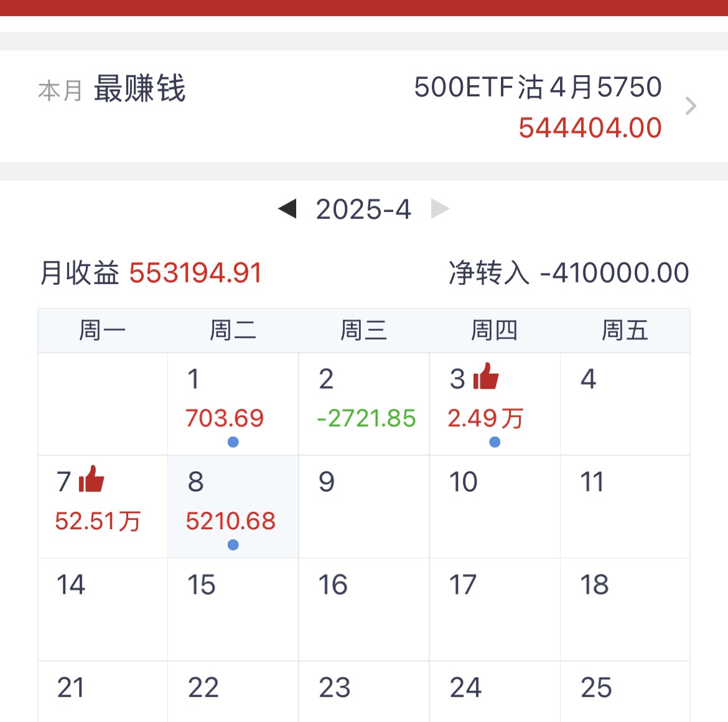Click the blue dot under 2.49万
This screenshot has width=728, height=722.
point(495,442)
